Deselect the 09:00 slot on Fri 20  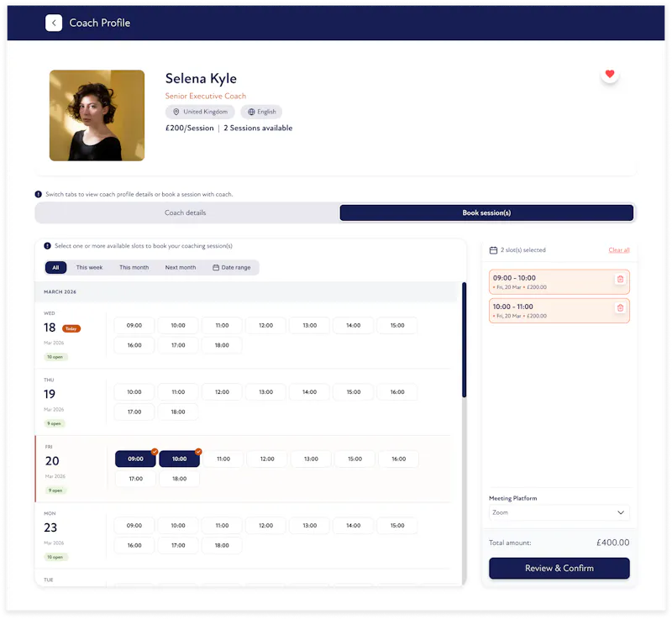click(135, 459)
